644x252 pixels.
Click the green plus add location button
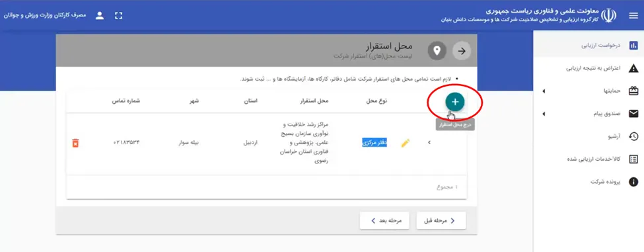[455, 102]
